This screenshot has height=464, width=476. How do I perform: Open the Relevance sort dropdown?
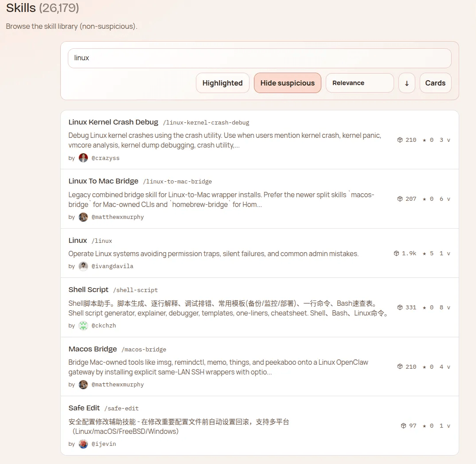[359, 83]
